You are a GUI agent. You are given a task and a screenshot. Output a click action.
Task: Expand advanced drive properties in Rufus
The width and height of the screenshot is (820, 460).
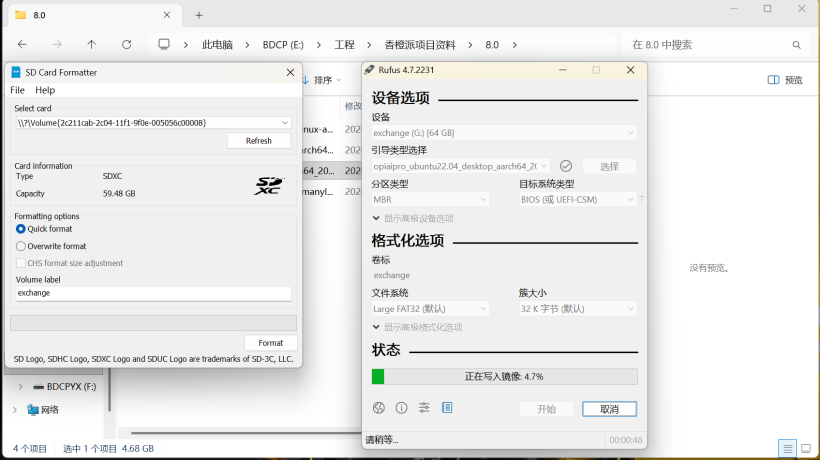413,218
